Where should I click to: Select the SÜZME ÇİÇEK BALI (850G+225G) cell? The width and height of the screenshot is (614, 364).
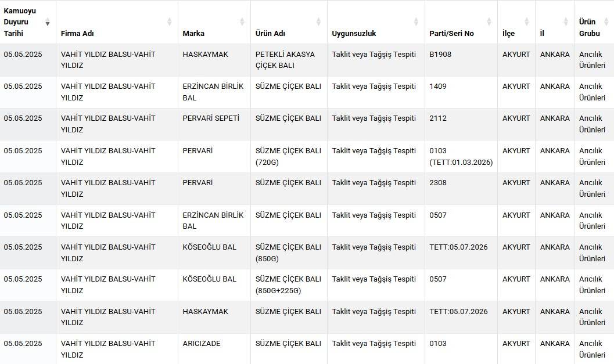point(288,284)
